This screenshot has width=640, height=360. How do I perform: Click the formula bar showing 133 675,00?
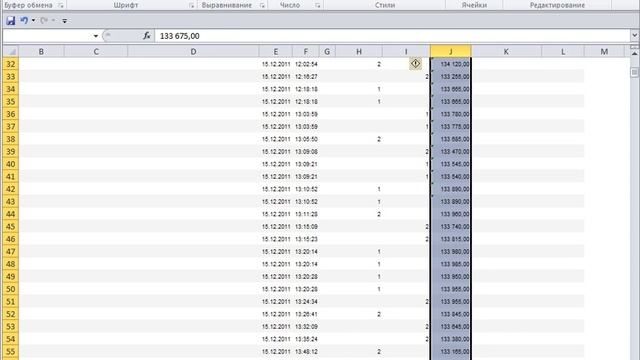tap(393, 36)
